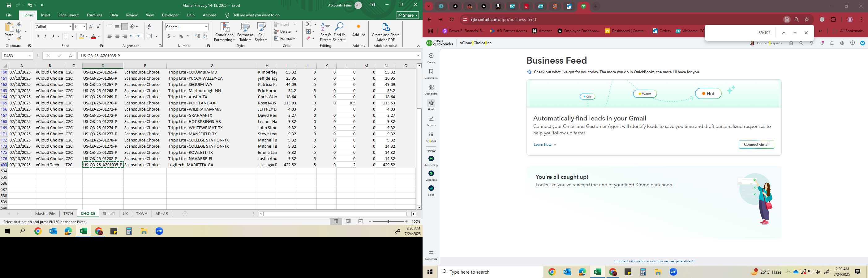Image resolution: width=868 pixels, height=278 pixels.
Task: Click the Increase Decimal icon
Action: (197, 36)
